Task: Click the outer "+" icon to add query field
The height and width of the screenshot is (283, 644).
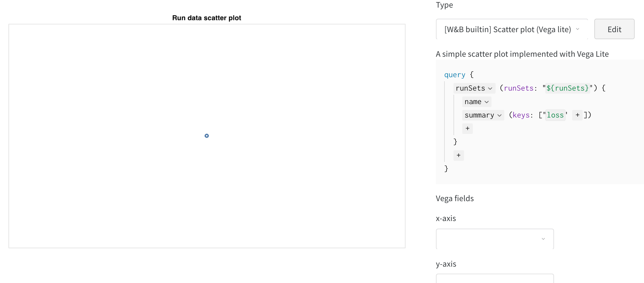Action: pyautogui.click(x=458, y=155)
